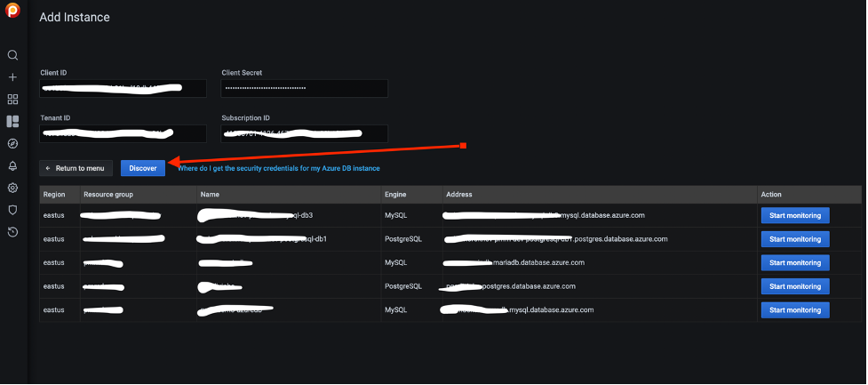Focus the Client ID input field

123,88
